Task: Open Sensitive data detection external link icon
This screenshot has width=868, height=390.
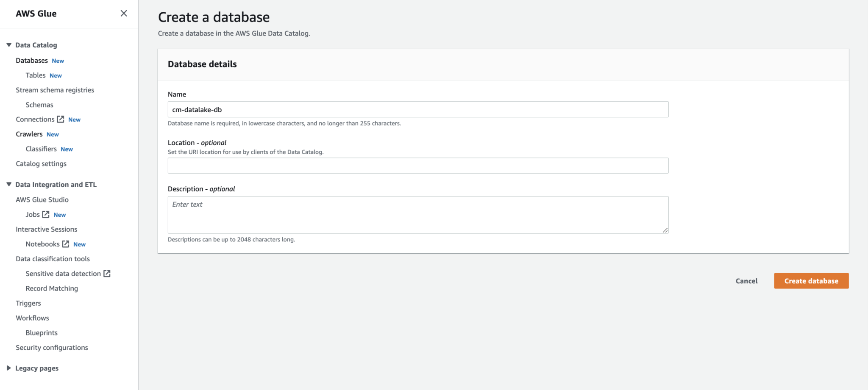Action: [x=107, y=274]
